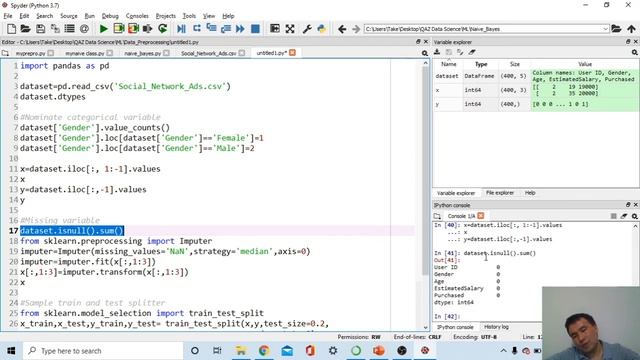Switch to the History log tab
This screenshot has width=640, height=360.
496,327
